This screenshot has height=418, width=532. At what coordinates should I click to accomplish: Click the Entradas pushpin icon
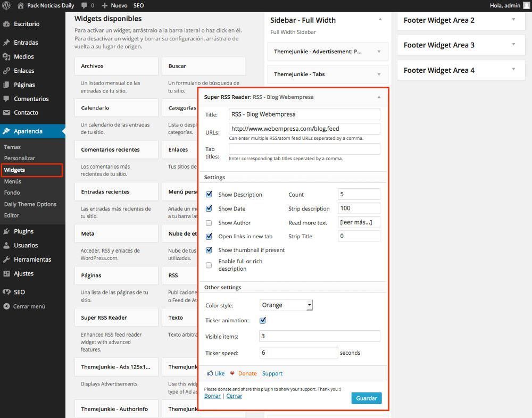6,43
